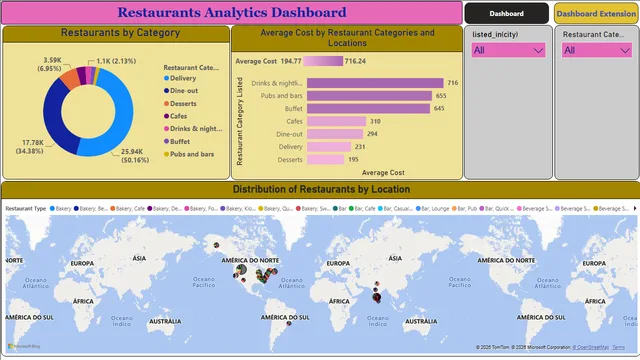Image resolution: width=640 pixels, height=360 pixels.
Task: Select the Bar, Pub map legend entry
Action: click(x=464, y=209)
